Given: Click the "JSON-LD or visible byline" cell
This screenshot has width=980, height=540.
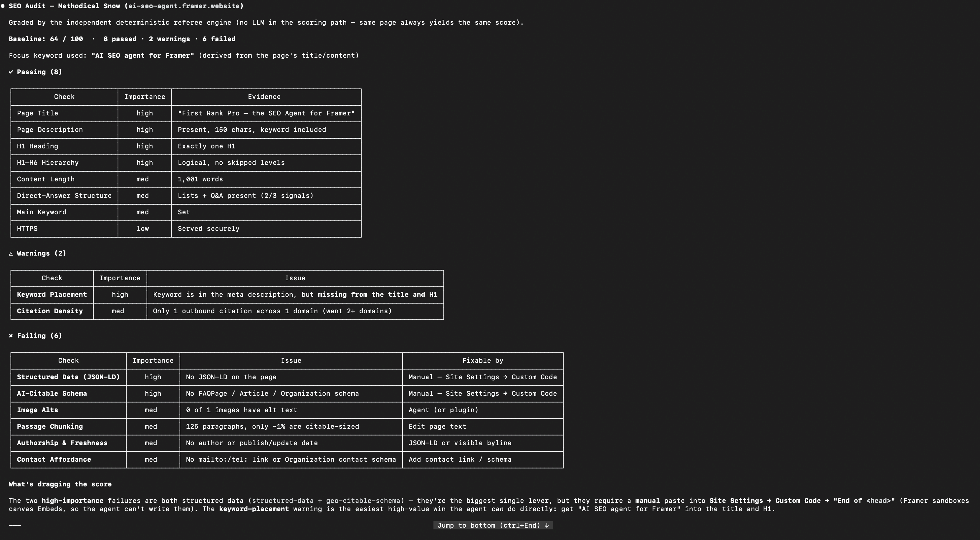Looking at the screenshot, I should tap(483, 443).
